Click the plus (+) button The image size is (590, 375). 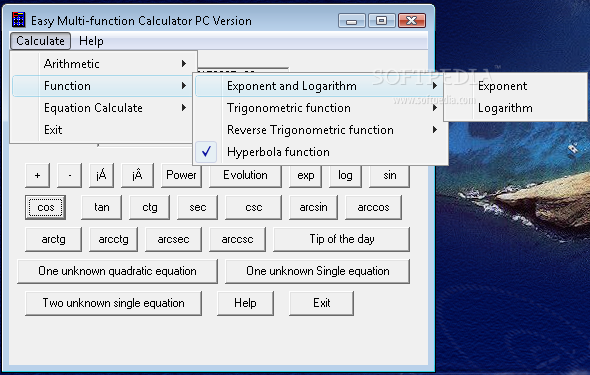[37, 175]
